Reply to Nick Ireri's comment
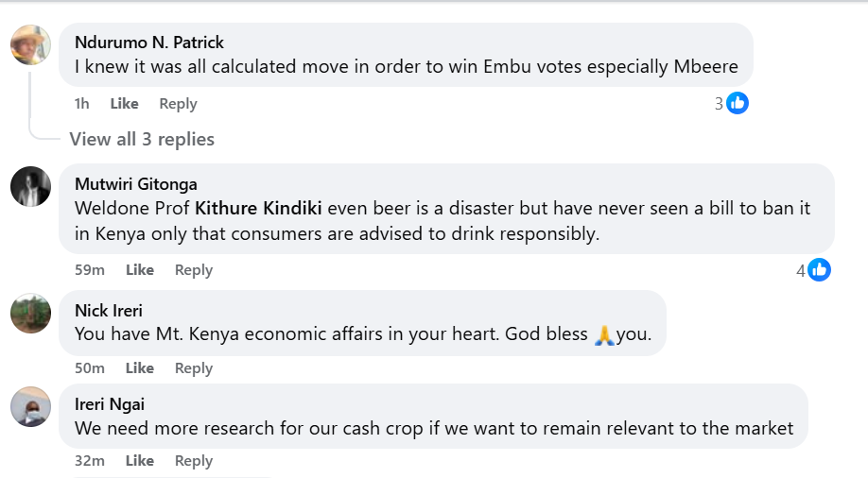This screenshot has width=868, height=478. click(x=193, y=367)
